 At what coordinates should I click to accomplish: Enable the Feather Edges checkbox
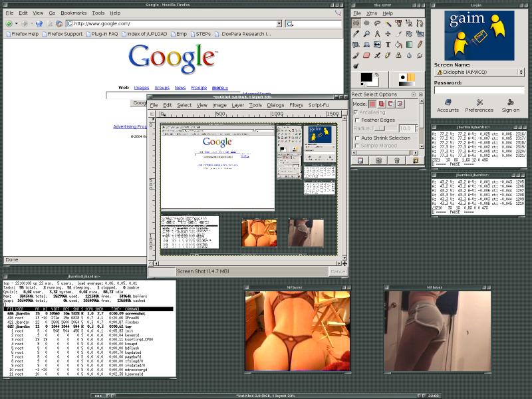tap(356, 120)
